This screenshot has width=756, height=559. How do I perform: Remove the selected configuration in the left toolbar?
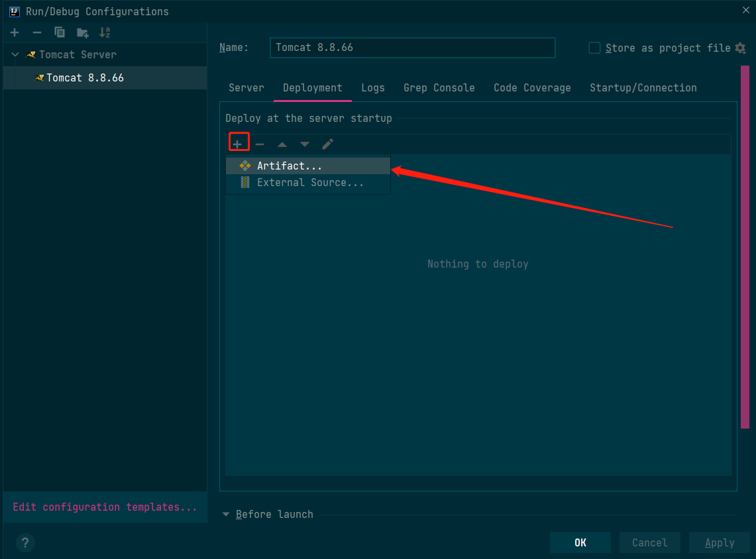[x=36, y=32]
